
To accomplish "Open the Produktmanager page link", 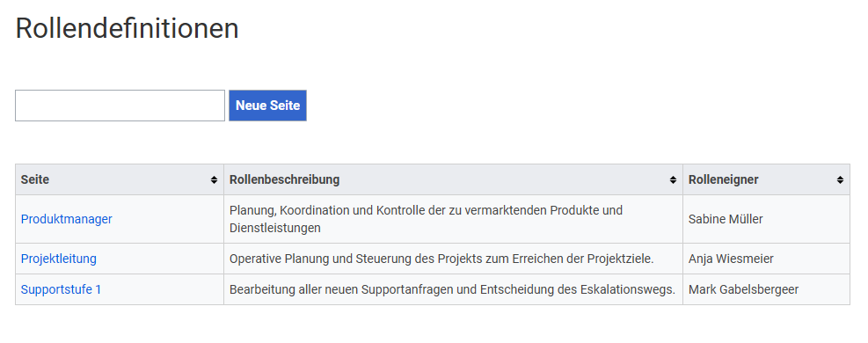I will 67,219.
